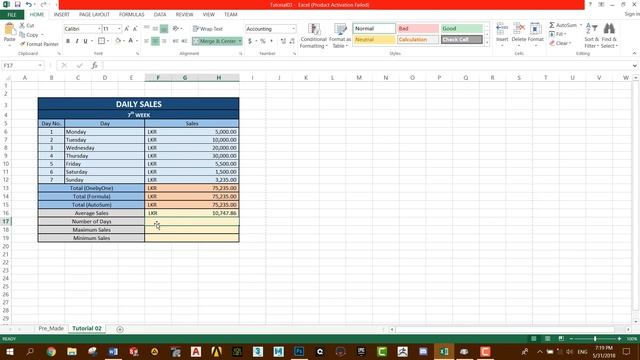Apply comma style number format
Screen dimensions: 640x360
pyautogui.click(x=271, y=41)
